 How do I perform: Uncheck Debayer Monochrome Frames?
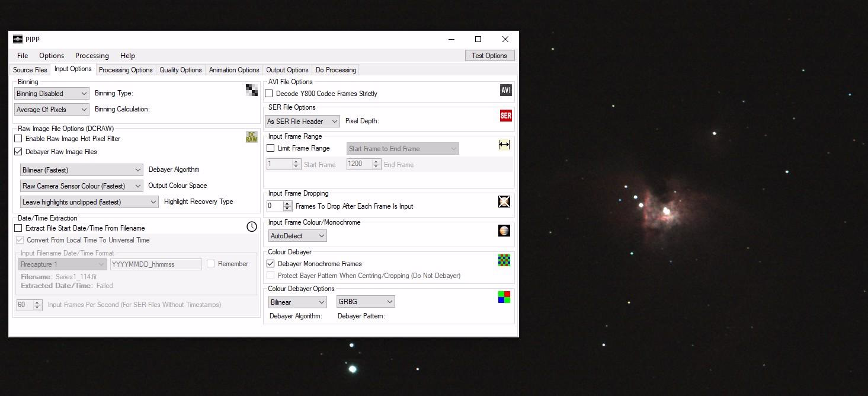(271, 264)
